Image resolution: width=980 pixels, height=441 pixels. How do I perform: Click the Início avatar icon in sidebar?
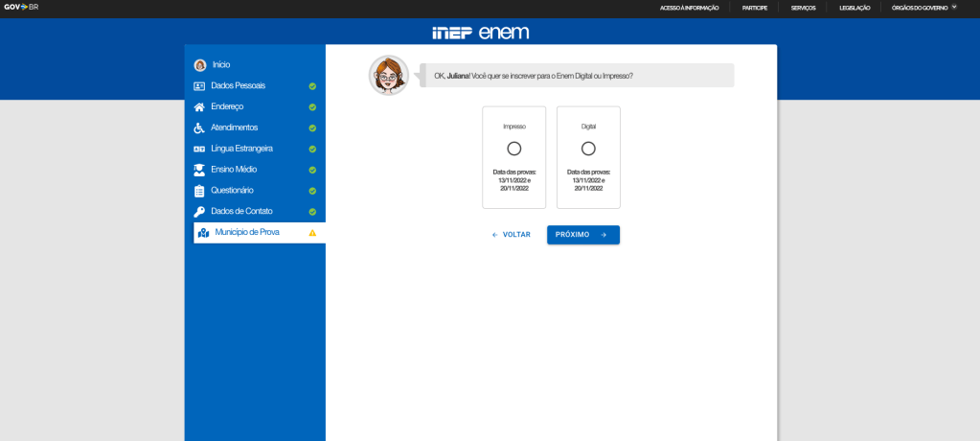[200, 65]
